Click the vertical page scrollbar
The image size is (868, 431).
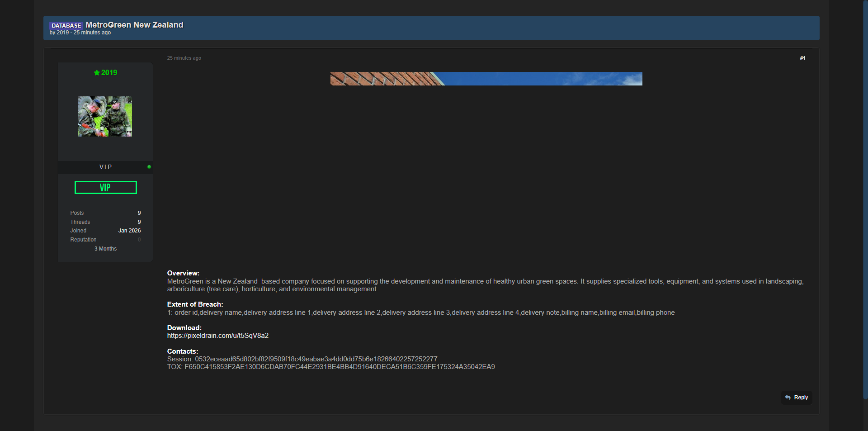[x=865, y=199]
